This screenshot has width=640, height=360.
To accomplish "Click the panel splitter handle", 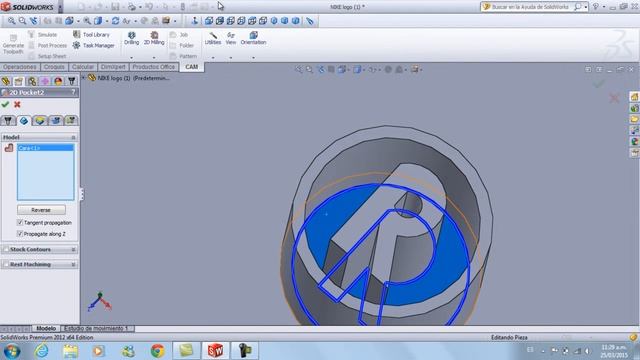I will coord(82,194).
